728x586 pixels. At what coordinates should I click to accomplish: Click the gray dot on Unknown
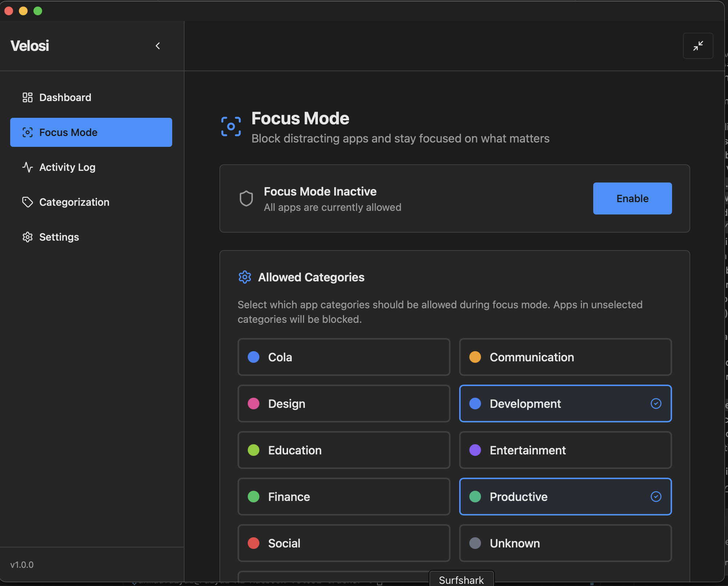(475, 543)
